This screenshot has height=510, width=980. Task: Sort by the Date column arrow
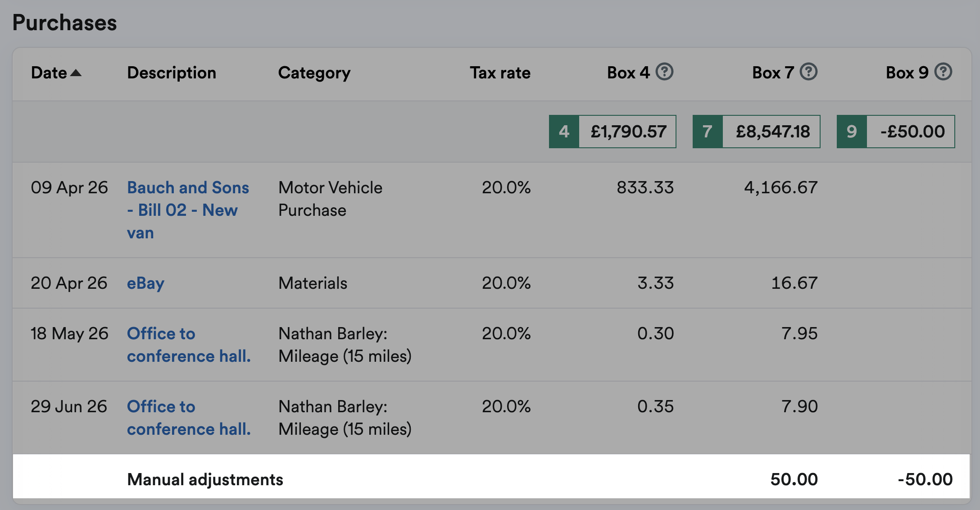coord(76,73)
